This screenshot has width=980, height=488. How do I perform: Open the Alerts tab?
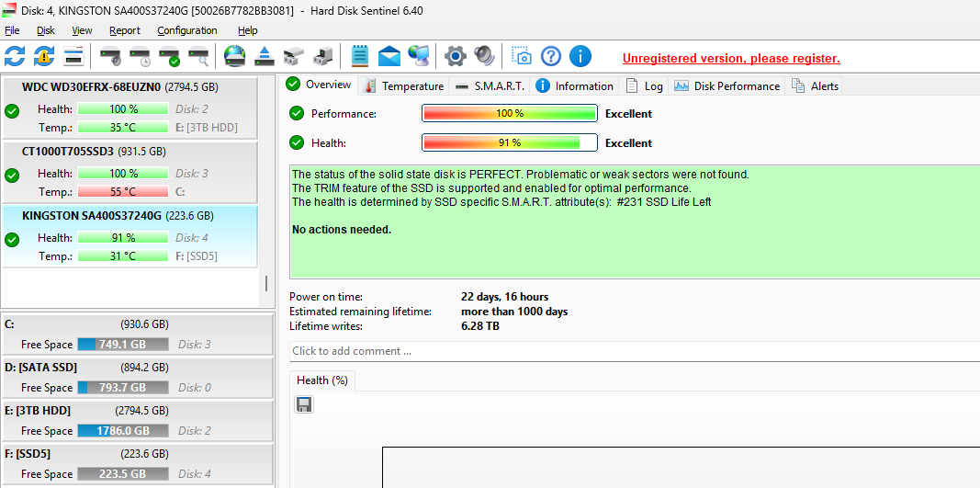(x=815, y=85)
